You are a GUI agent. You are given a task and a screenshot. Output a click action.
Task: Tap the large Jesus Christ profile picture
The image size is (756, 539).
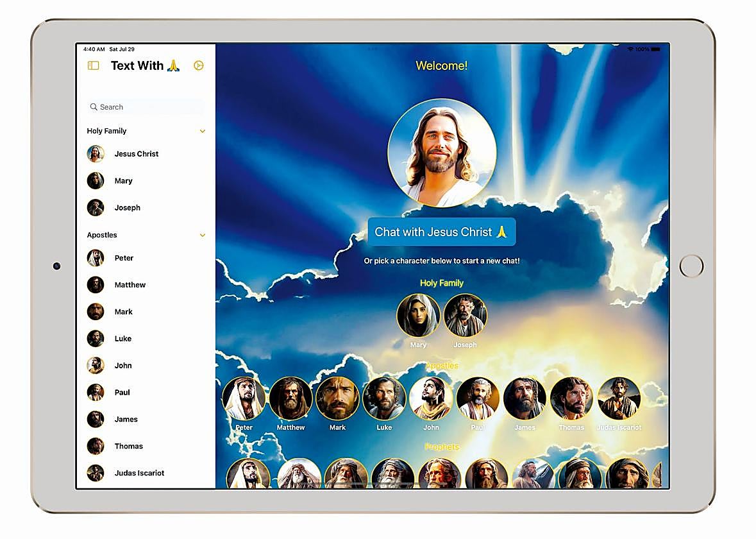pos(441,153)
